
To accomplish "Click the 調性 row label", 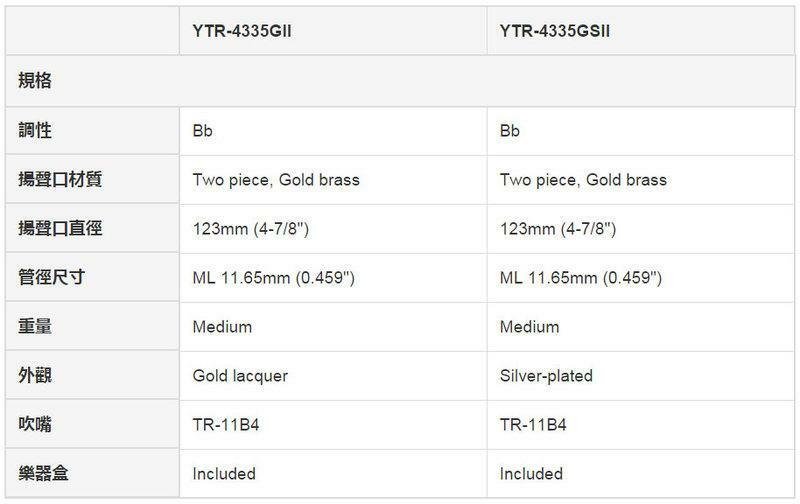I will 35,131.
